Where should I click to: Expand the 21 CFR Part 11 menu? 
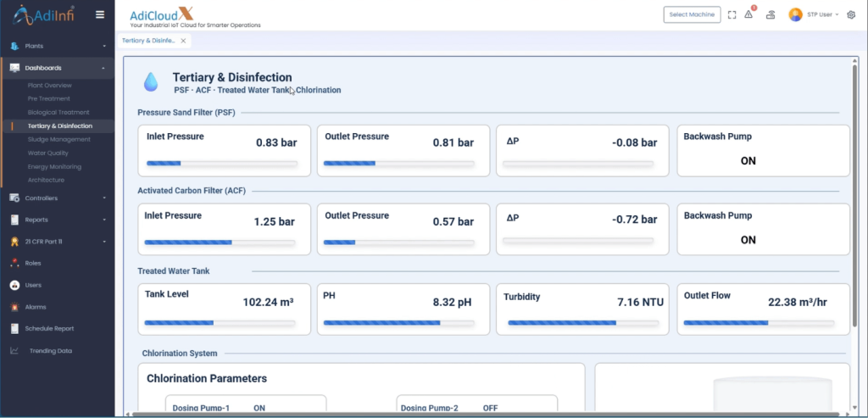click(x=57, y=242)
